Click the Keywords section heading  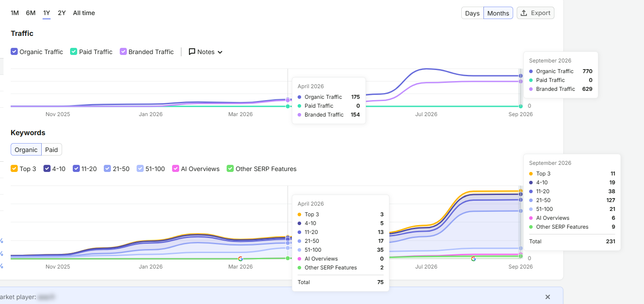tap(28, 133)
